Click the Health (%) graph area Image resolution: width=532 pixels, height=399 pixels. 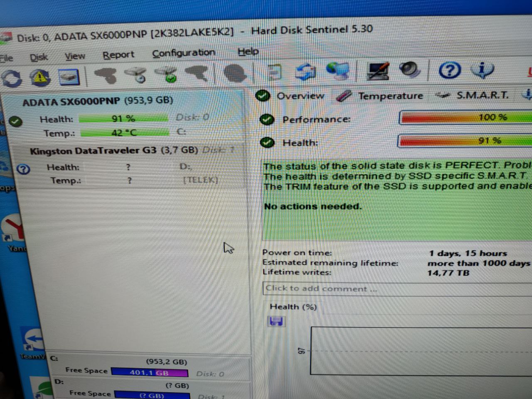click(x=421, y=351)
